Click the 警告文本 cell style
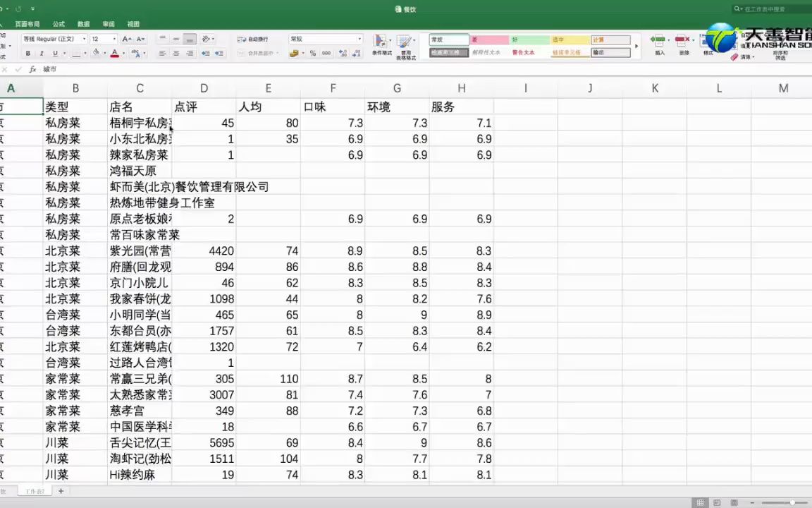The width and height of the screenshot is (812, 508). point(523,52)
